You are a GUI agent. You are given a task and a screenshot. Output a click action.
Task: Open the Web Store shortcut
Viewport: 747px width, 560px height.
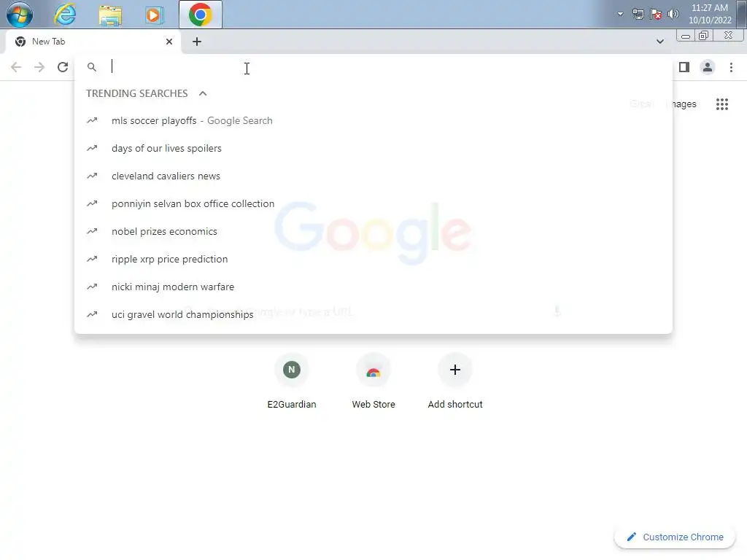(373, 382)
